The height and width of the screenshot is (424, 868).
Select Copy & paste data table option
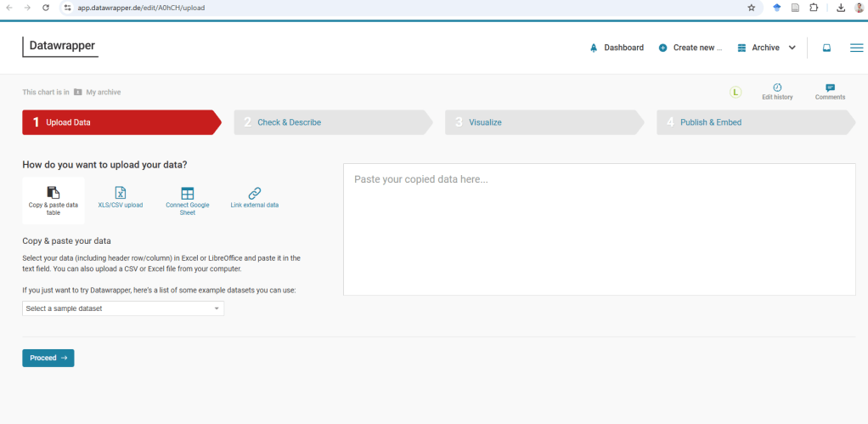point(53,200)
